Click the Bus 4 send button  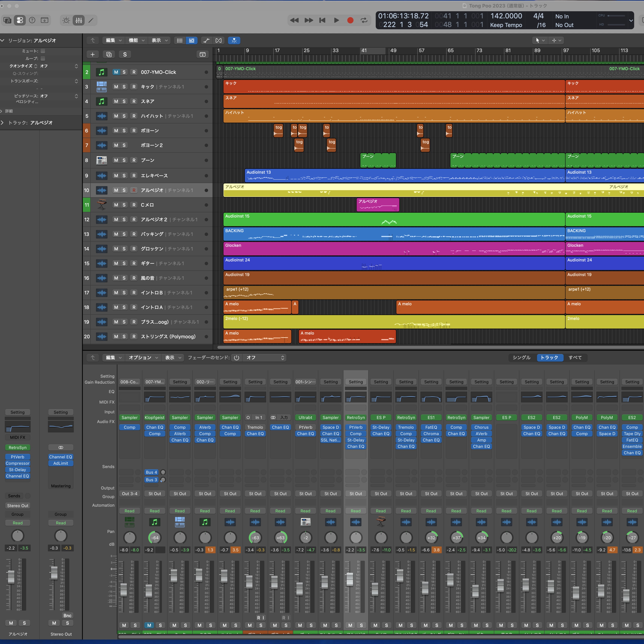pyautogui.click(x=151, y=472)
